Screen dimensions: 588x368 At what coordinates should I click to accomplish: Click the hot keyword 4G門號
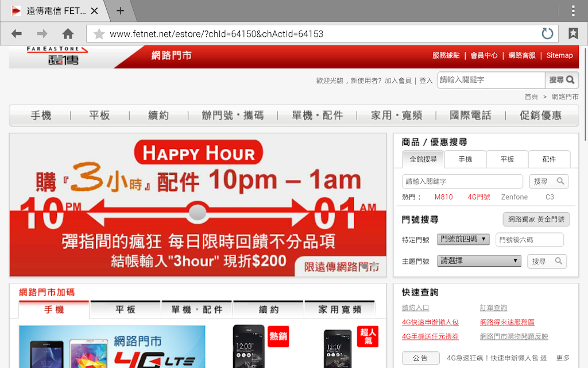coord(479,197)
